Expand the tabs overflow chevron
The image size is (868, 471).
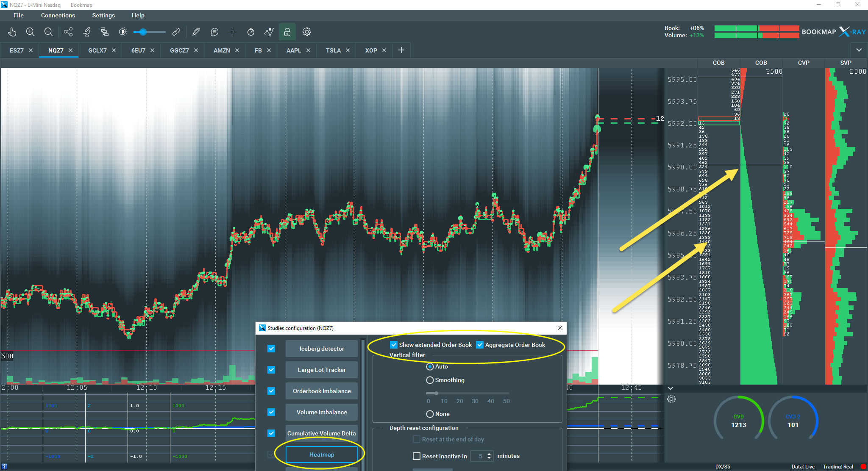pyautogui.click(x=859, y=50)
